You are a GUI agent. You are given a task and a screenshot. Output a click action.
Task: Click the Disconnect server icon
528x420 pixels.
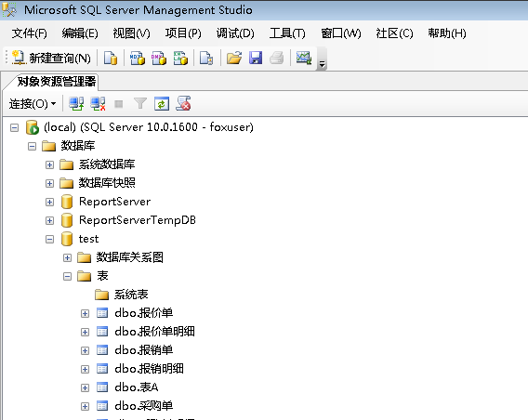coord(98,104)
